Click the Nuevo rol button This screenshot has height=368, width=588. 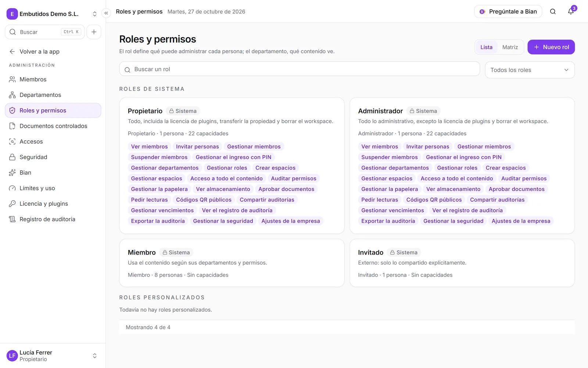(x=551, y=47)
